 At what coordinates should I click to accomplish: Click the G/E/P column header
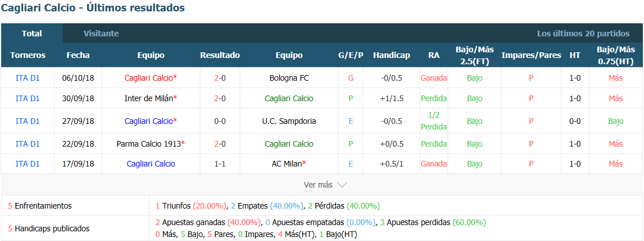click(350, 55)
